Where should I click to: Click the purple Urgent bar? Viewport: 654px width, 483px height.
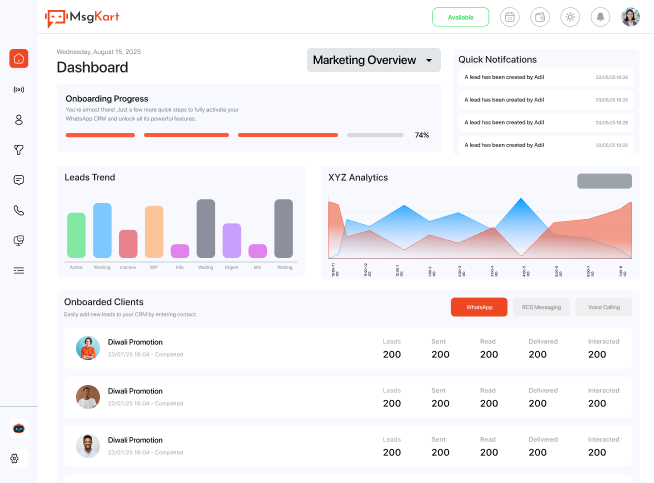point(231,241)
